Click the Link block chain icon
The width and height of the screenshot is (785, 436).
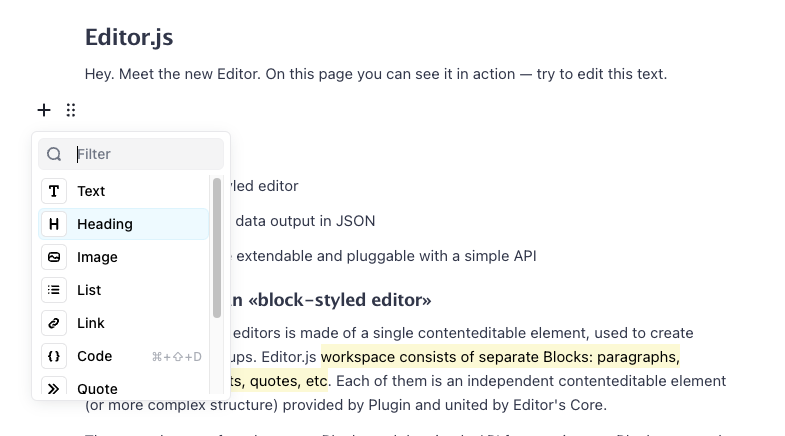(54, 323)
